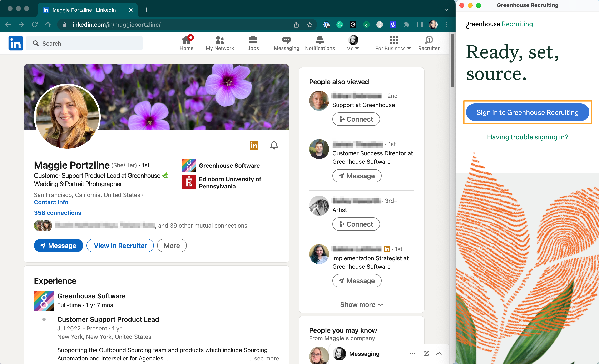Screen dimensions: 599x364
Task: Connect with the Artist suggestion
Action: pos(356,224)
